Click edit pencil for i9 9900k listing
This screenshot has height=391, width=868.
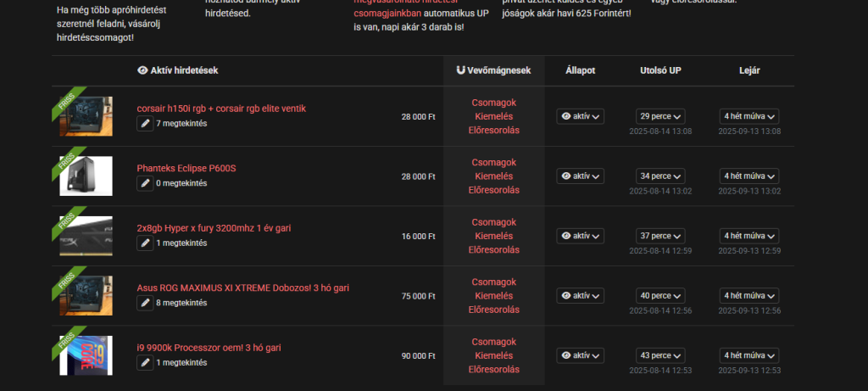tap(146, 363)
